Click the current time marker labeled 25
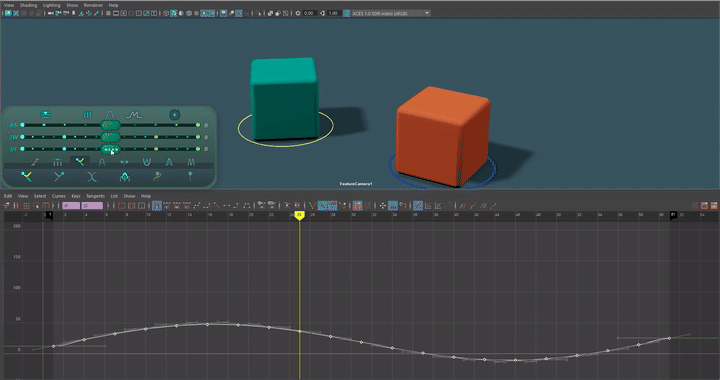Viewport: 720px width, 380px height. click(299, 215)
